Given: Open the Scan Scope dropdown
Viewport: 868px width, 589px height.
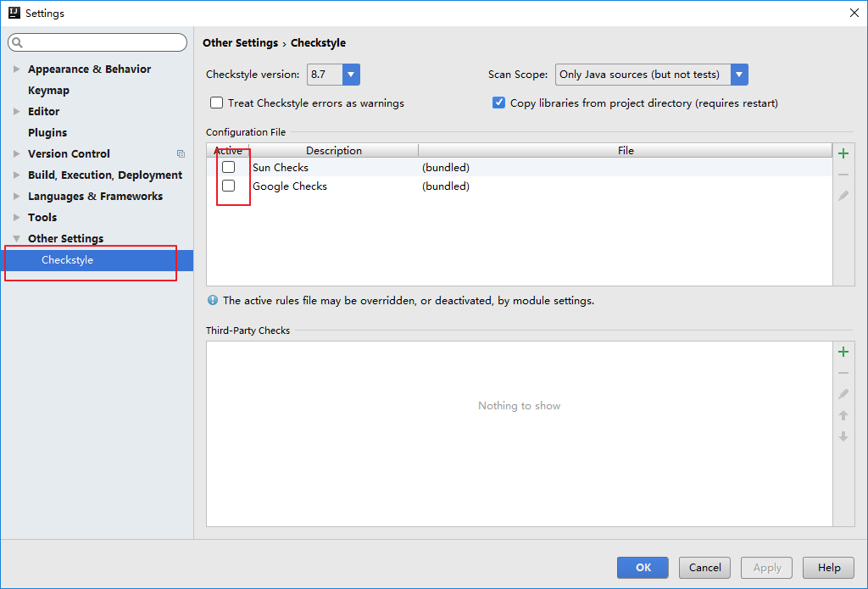Looking at the screenshot, I should [x=739, y=75].
